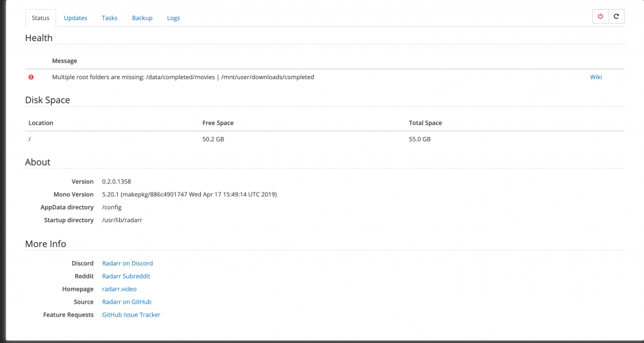View the Logs tab

173,18
